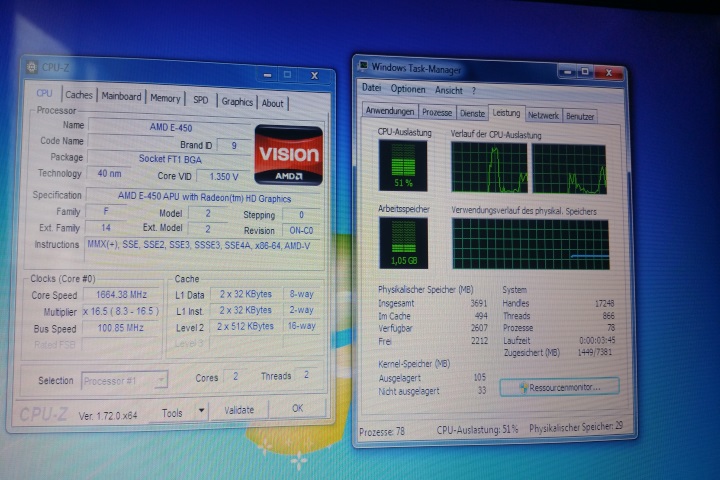Click the Threads count field in CPU-Z
Image resolution: width=720 pixels, height=480 pixels.
[x=306, y=374]
